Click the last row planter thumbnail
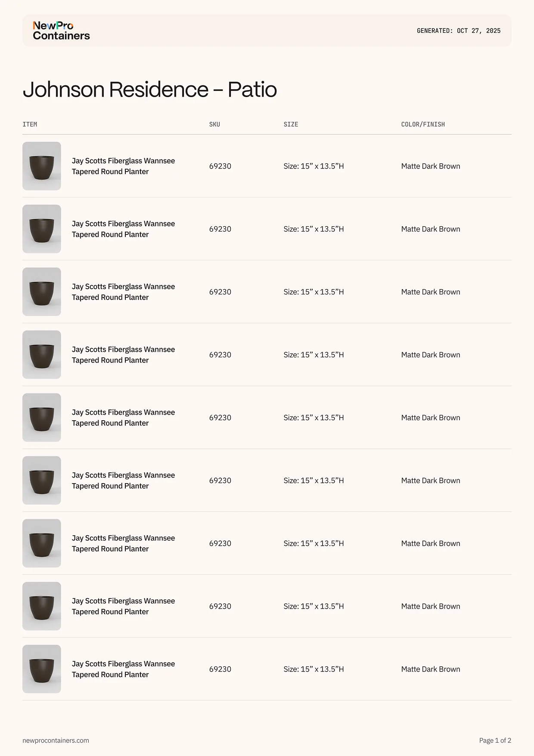The image size is (534, 756). pyautogui.click(x=42, y=669)
